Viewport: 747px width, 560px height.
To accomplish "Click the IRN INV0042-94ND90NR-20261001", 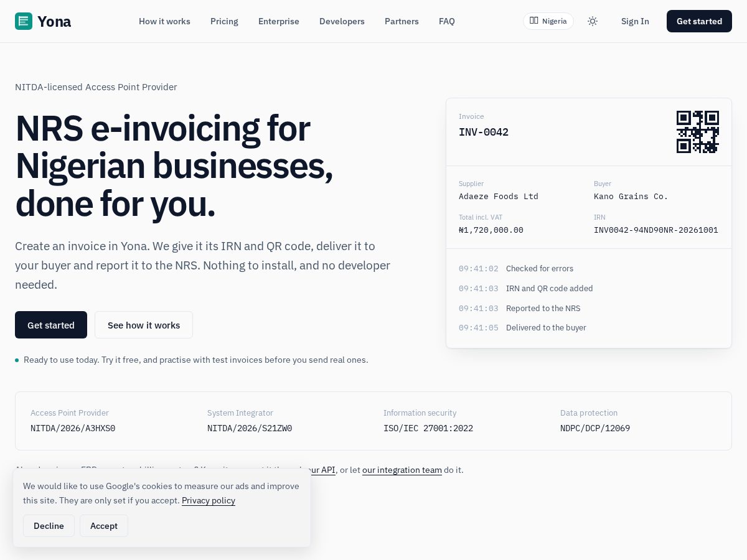I will 656,230.
